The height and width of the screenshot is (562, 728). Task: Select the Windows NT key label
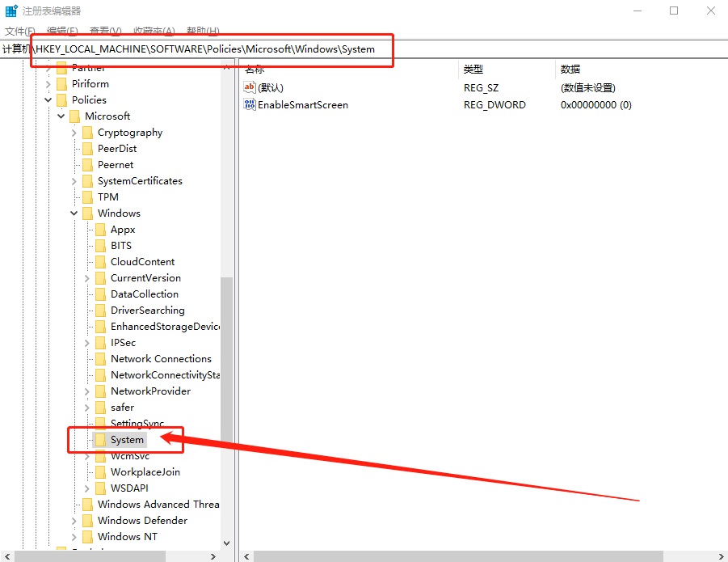(x=127, y=536)
